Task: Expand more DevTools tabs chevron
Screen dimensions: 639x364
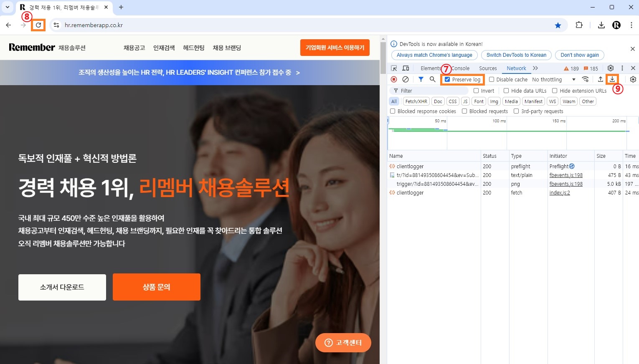Action: [535, 68]
